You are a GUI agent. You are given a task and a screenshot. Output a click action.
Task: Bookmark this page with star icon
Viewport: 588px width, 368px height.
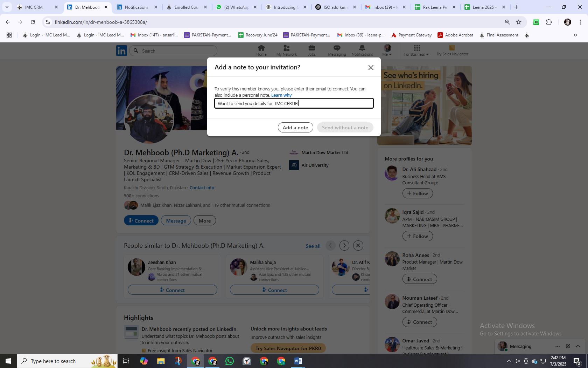coord(519,22)
